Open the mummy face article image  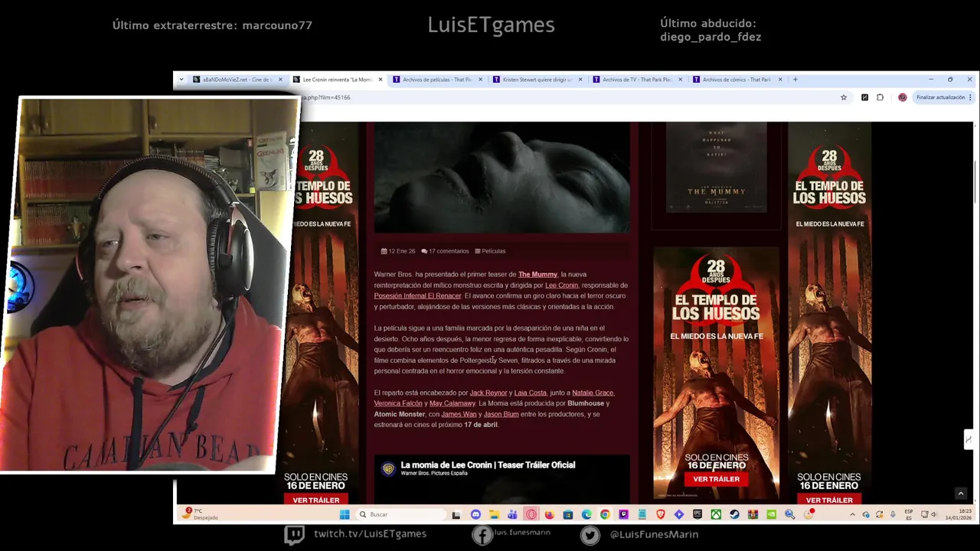[x=501, y=177]
